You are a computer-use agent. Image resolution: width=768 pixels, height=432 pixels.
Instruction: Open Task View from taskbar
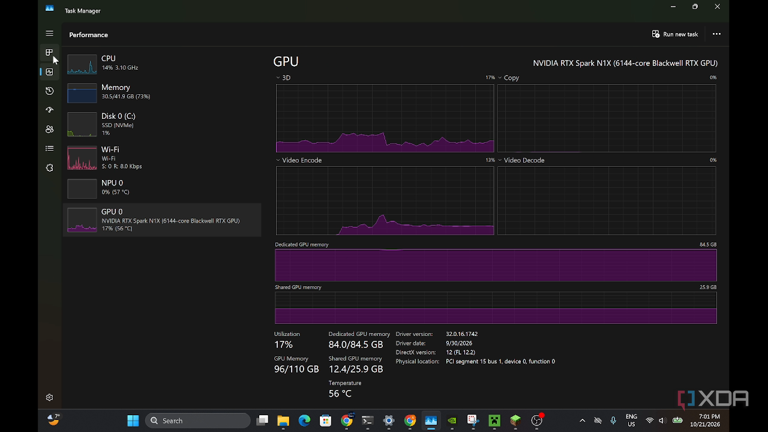coord(263,421)
